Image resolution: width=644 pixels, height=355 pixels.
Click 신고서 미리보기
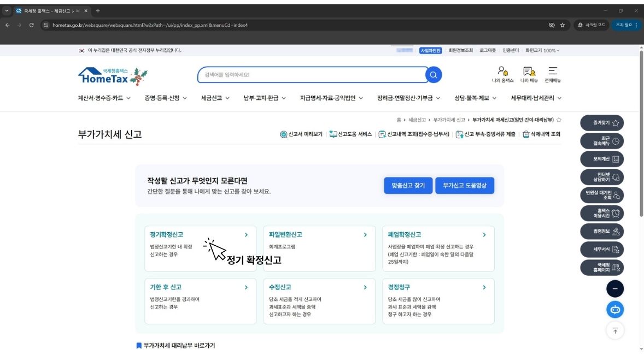coord(301,134)
